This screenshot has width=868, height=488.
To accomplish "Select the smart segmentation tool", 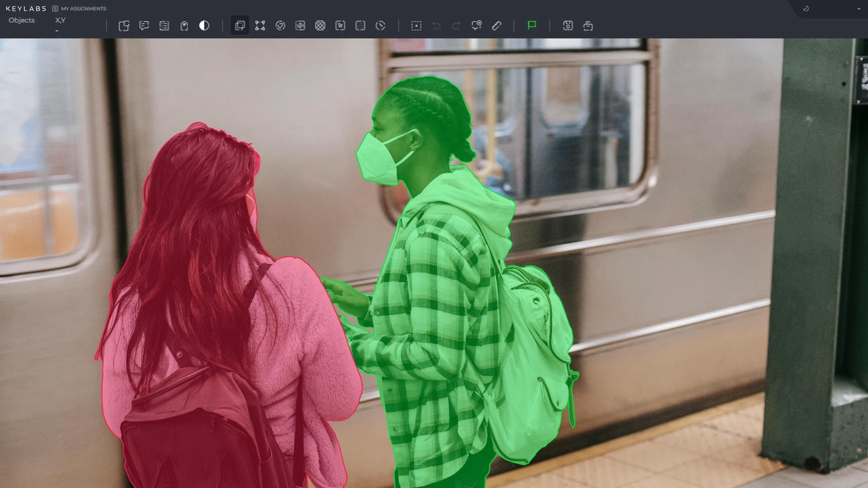I will click(280, 26).
